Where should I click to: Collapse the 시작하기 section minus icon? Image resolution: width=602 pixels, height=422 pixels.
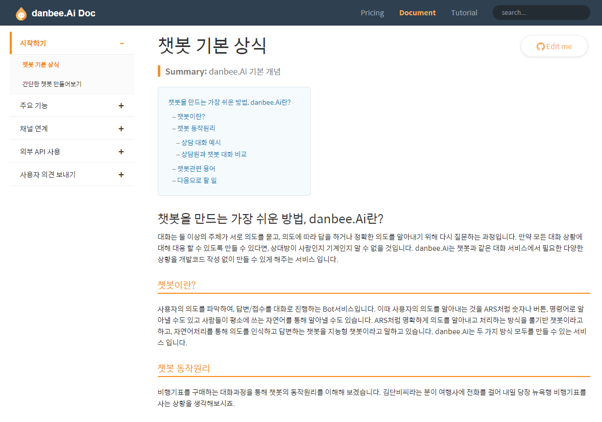[x=122, y=43]
